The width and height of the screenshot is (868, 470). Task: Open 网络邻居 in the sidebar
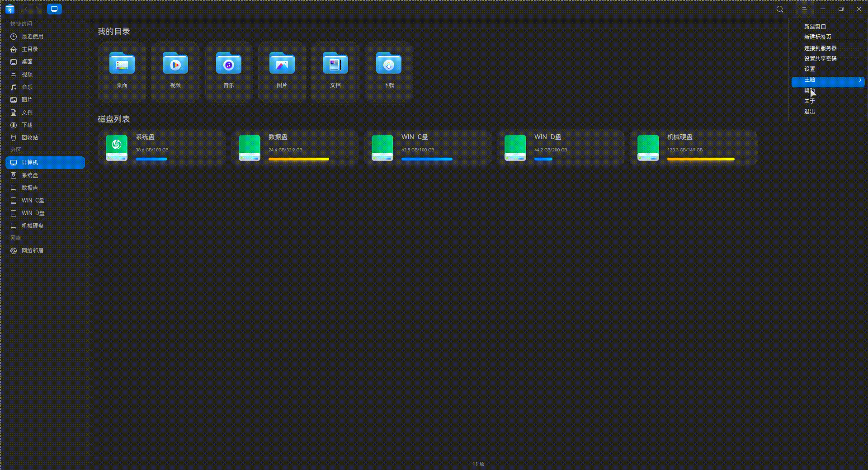point(45,251)
